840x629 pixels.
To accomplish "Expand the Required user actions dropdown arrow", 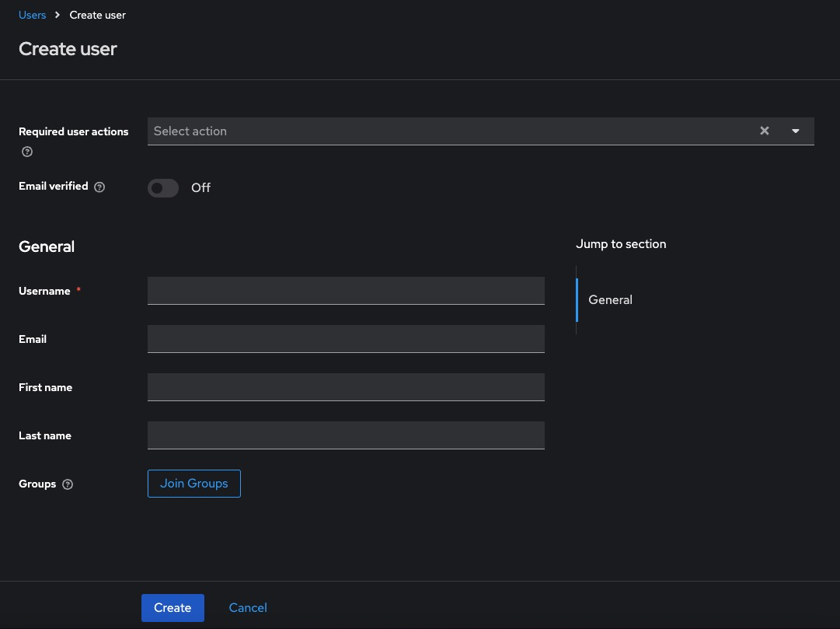I will [796, 131].
